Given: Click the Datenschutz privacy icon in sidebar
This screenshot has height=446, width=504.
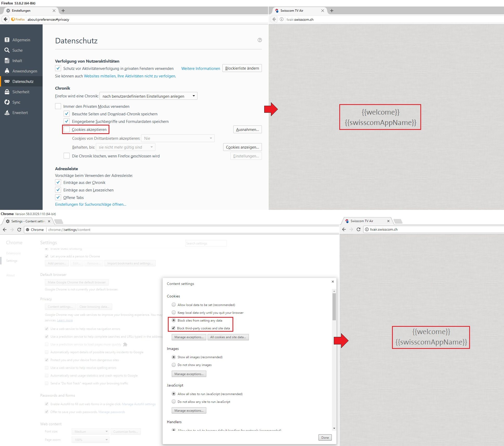Looking at the screenshot, I should (x=7, y=81).
